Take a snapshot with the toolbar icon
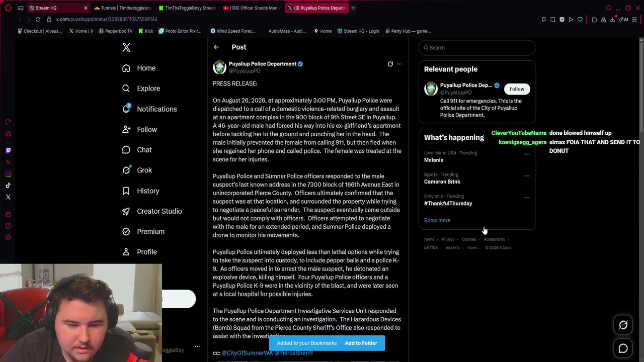The width and height of the screenshot is (644, 362). (x=553, y=20)
